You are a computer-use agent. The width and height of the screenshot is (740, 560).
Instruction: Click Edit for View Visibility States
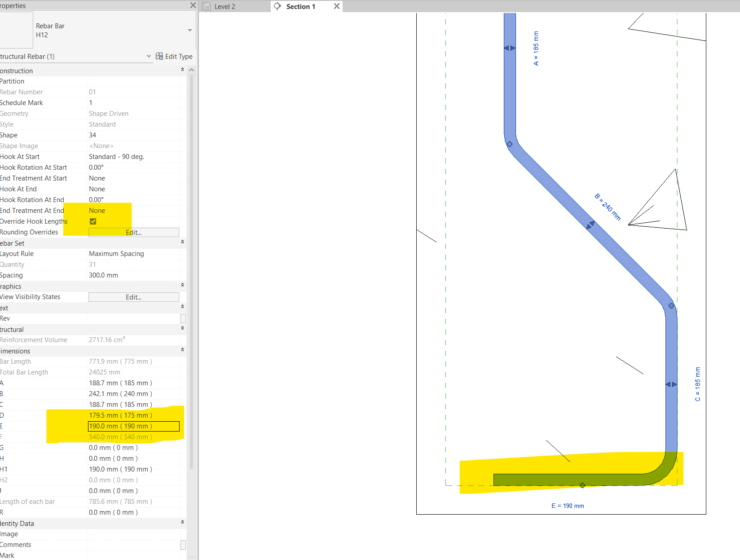pos(133,297)
